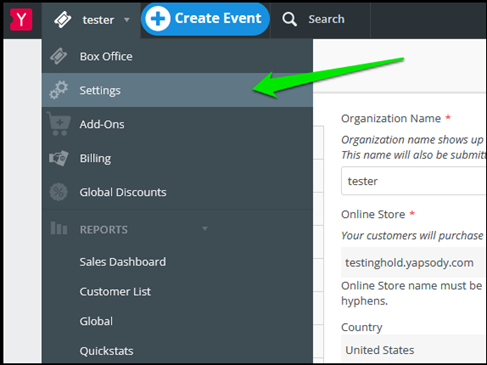
Task: Click the Create Event button
Action: coord(205,19)
